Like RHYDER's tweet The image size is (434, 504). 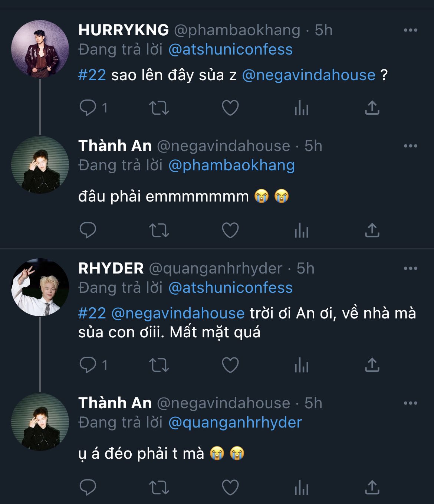(x=230, y=365)
